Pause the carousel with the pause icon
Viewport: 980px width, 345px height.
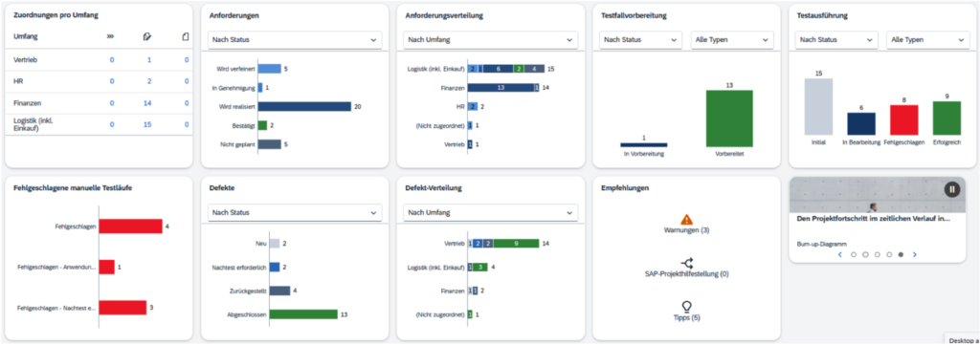point(952,189)
